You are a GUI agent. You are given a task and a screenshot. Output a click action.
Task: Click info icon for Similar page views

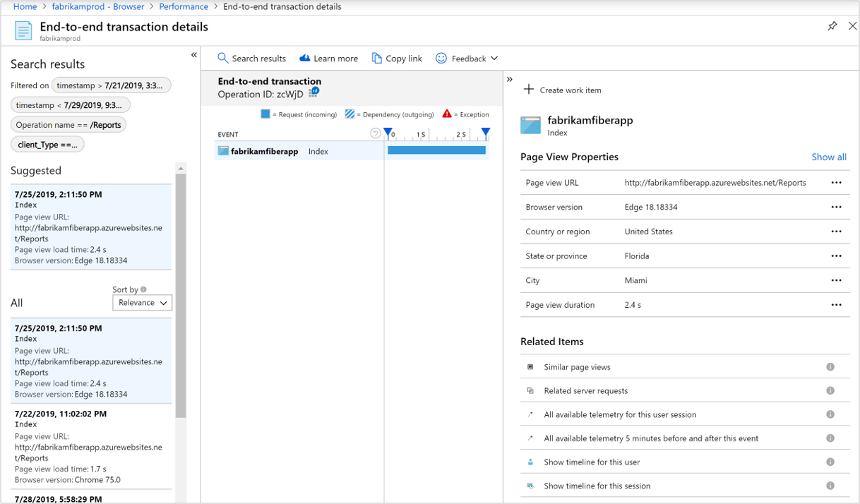coord(830,367)
